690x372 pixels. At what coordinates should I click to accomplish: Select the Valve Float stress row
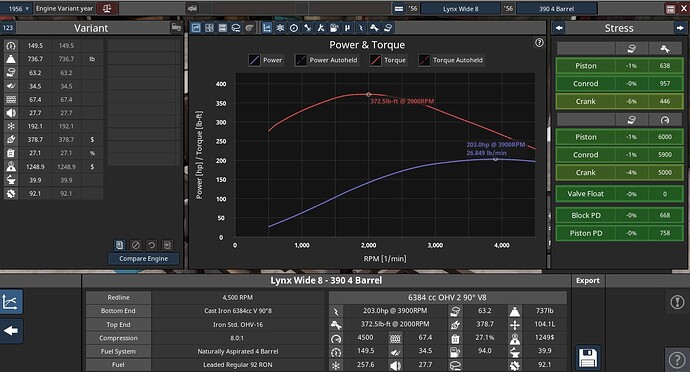620,194
